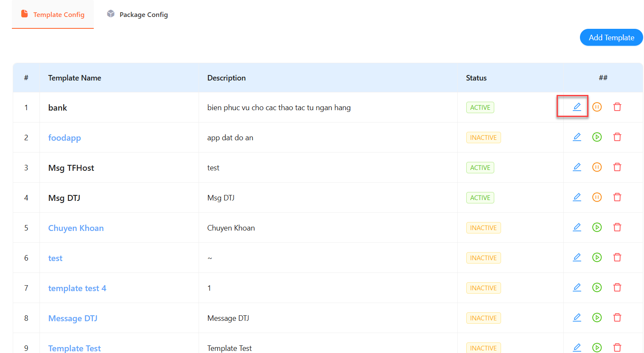Delete the Chuyen Khoan template
Viewport: 644px width, 353px height.
coord(617,227)
